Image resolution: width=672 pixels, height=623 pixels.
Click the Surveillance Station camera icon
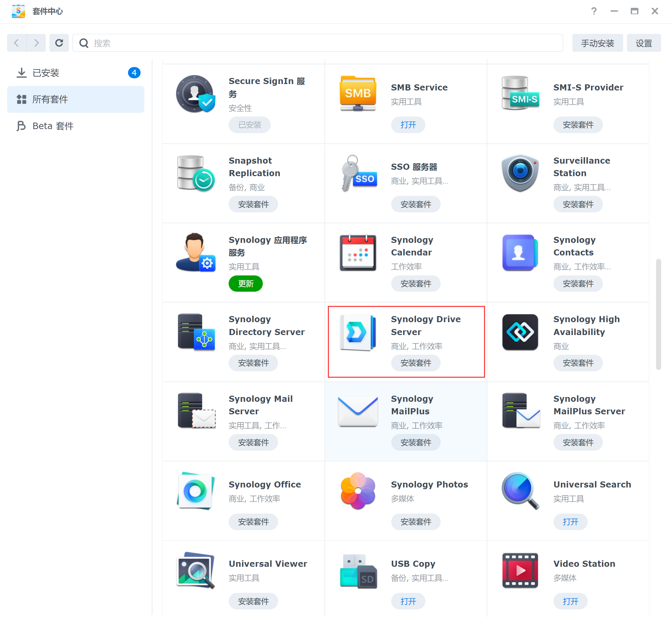pos(520,173)
